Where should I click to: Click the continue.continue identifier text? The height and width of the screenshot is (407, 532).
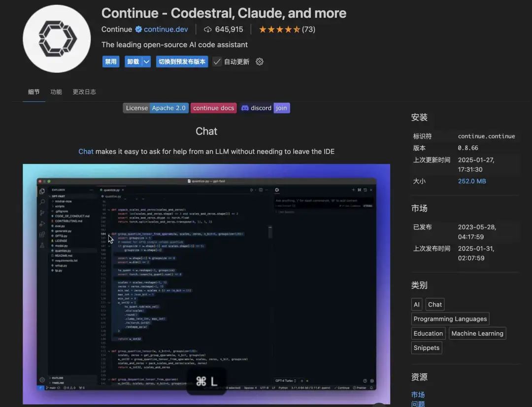click(x=486, y=136)
